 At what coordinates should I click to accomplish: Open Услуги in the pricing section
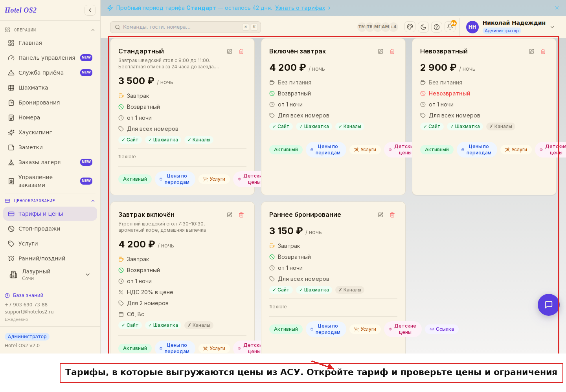[50, 244]
